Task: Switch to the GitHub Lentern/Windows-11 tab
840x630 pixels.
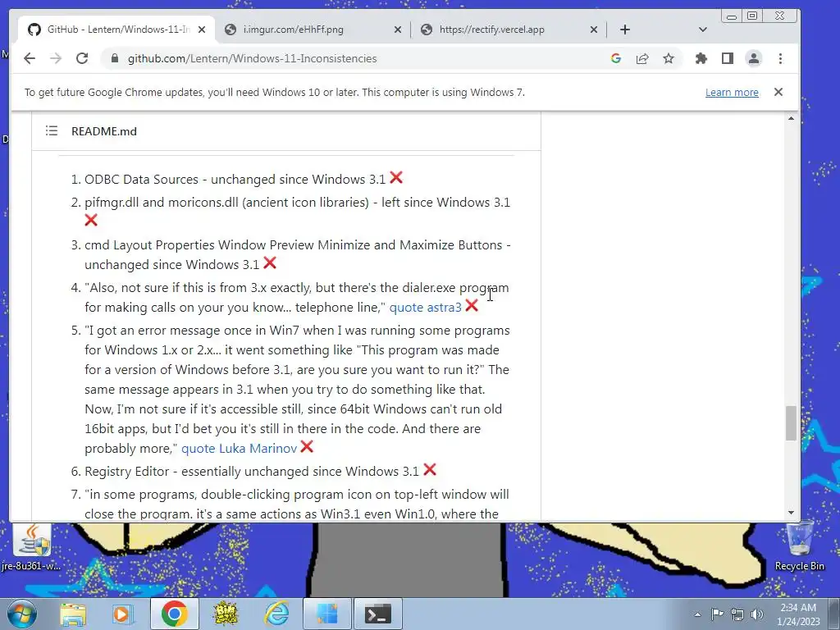Action: tap(118, 30)
